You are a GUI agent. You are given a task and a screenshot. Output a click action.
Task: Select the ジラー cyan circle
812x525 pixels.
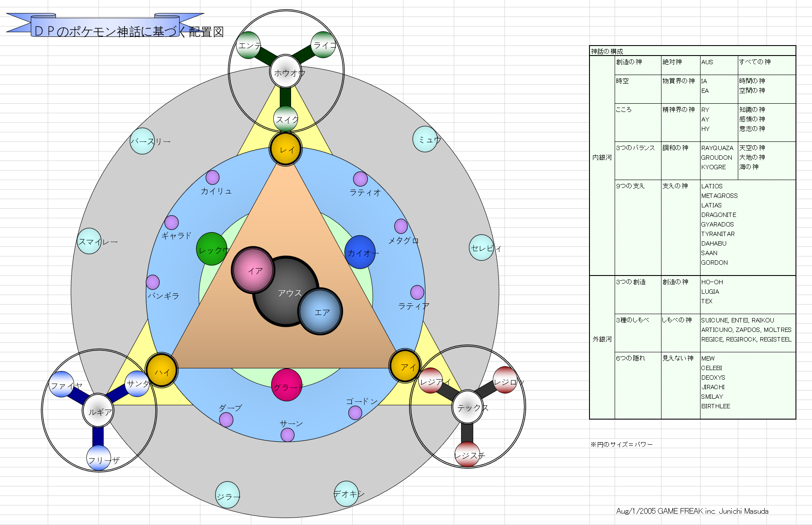click(x=228, y=495)
